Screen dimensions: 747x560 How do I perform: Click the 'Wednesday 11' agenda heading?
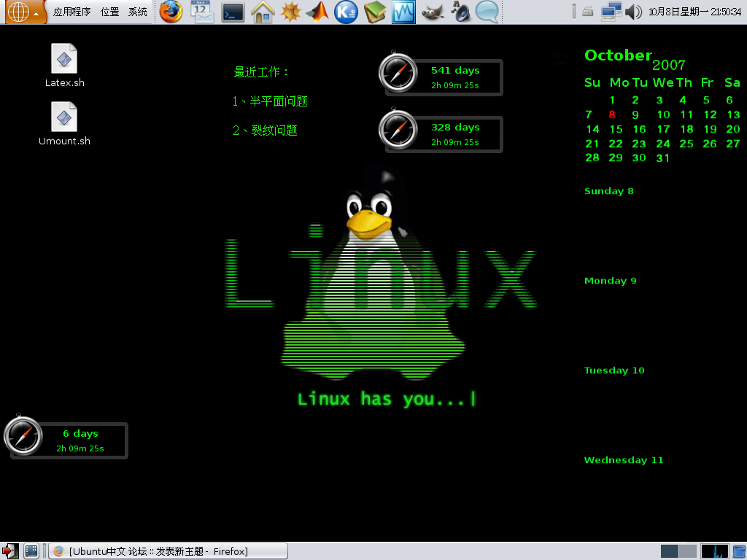[624, 460]
